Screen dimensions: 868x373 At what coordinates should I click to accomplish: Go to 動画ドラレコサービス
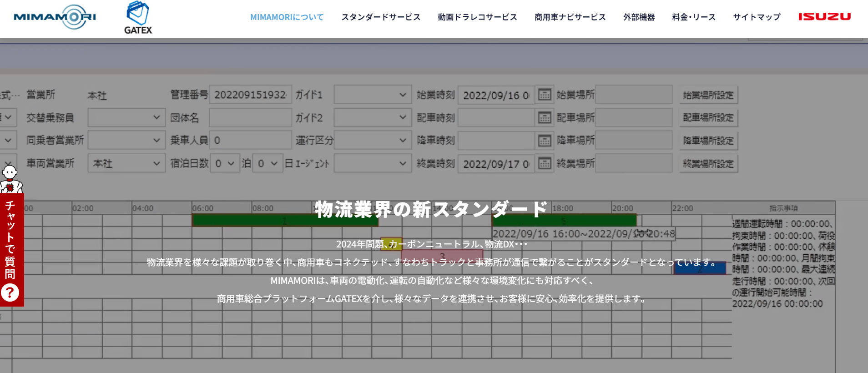pos(477,17)
